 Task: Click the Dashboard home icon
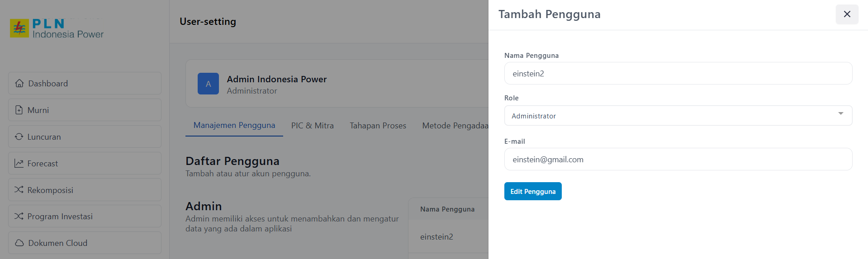[19, 84]
